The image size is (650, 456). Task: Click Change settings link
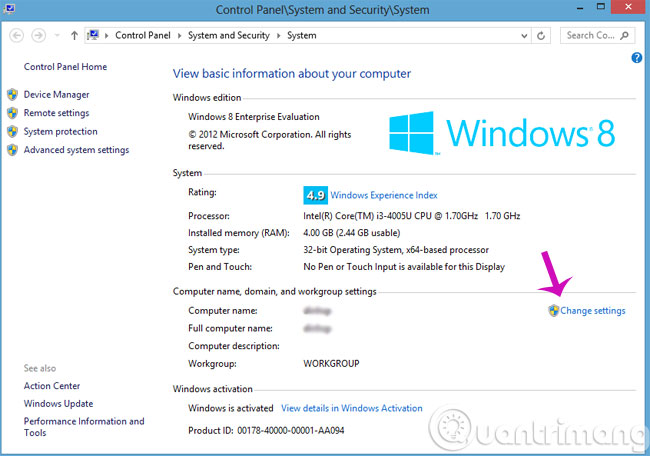(593, 310)
